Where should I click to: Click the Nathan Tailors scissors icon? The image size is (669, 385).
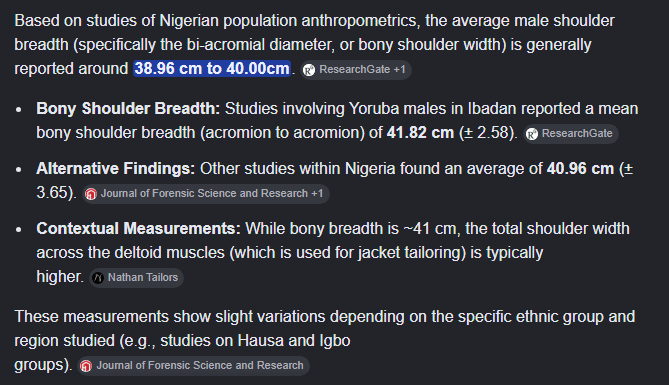[x=98, y=278]
